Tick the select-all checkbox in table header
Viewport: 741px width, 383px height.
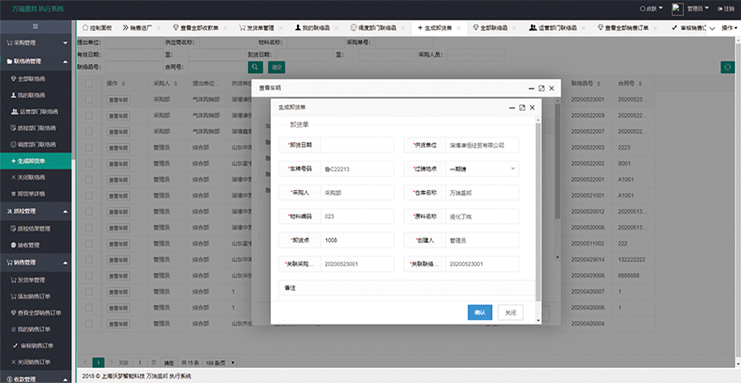pos(89,83)
